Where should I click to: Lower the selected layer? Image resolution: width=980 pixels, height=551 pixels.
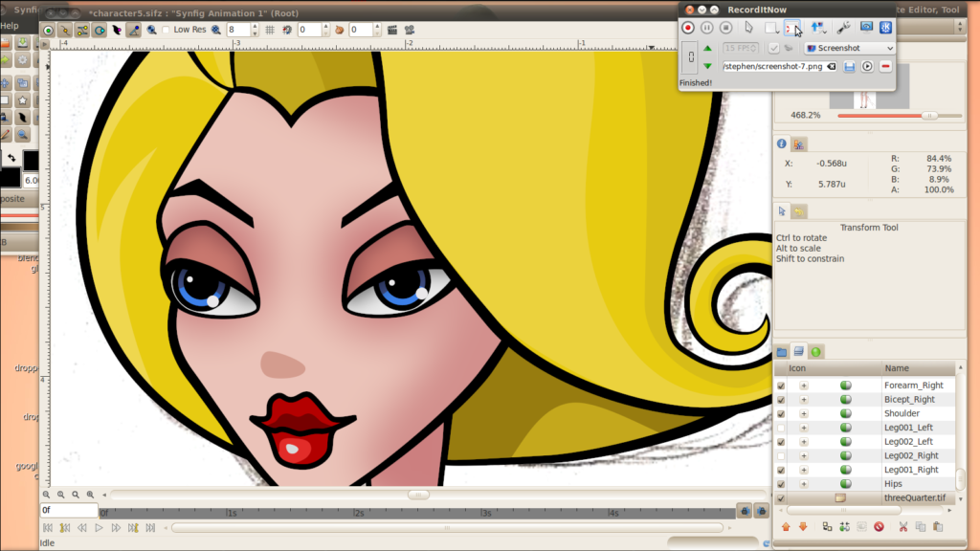[x=803, y=527]
